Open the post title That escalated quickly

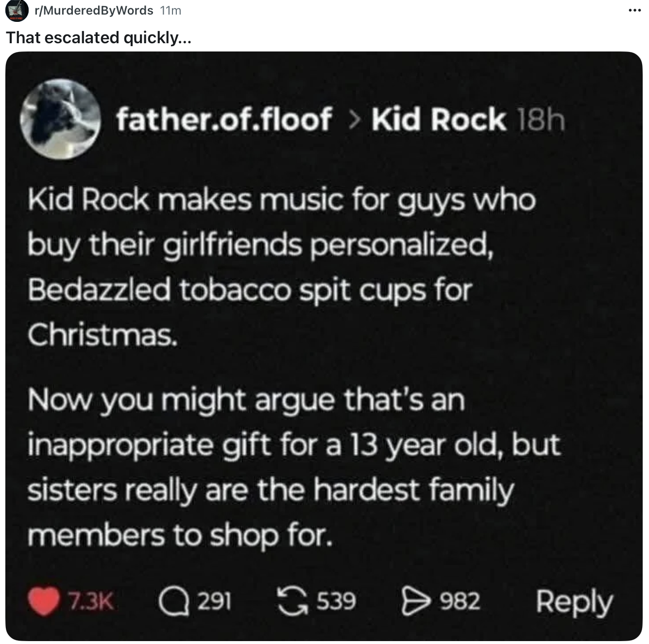(99, 37)
